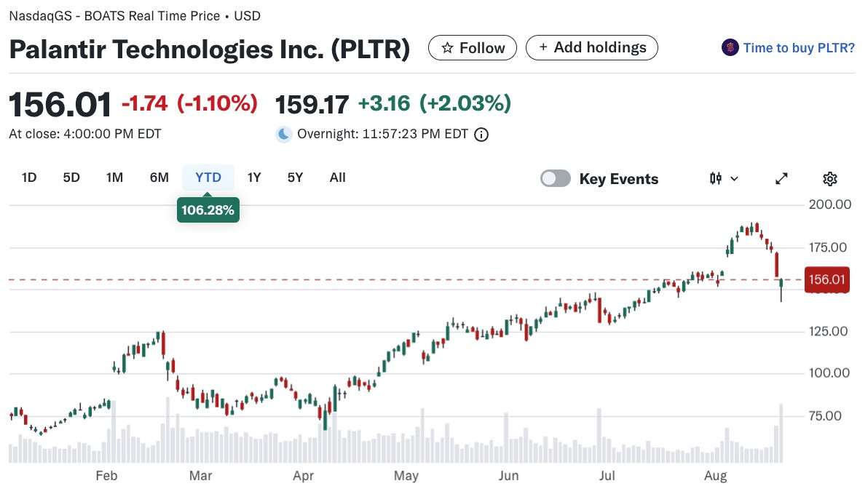Click the overnight moon icon

click(283, 135)
